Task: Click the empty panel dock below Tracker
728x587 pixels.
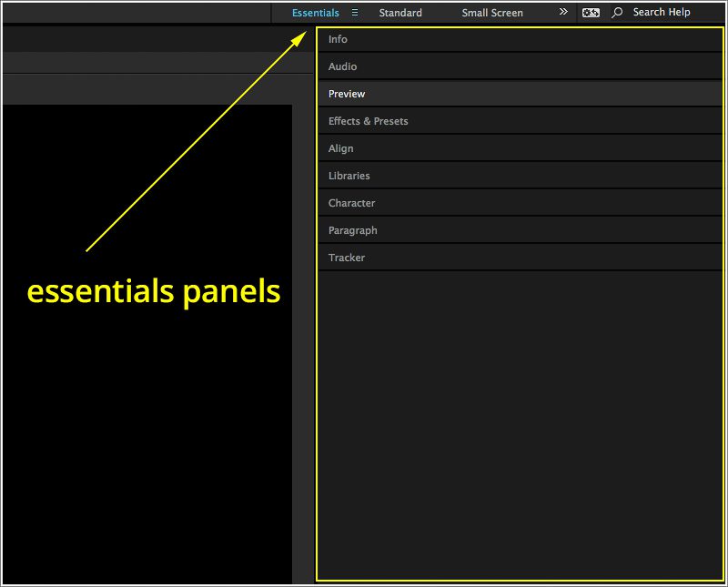Action: coord(519,410)
